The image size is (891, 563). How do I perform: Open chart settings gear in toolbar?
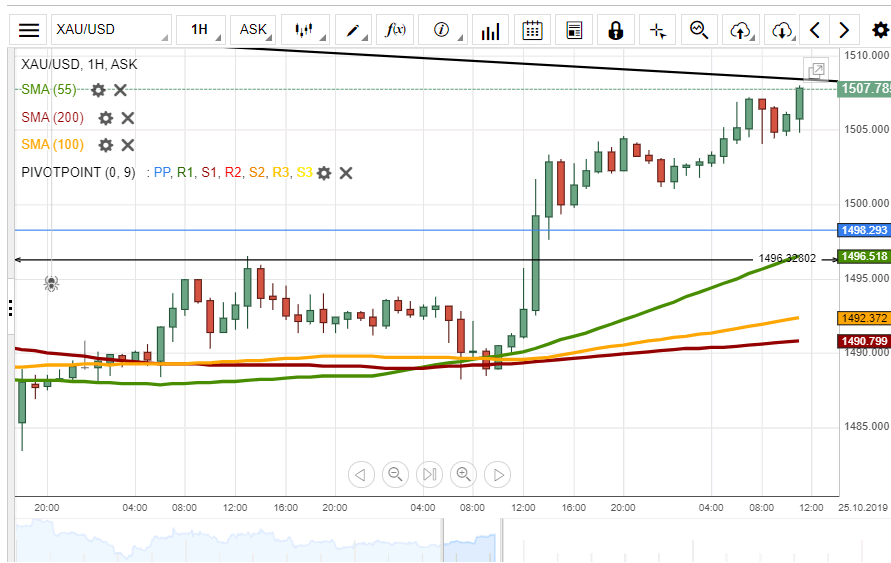pyautogui.click(x=880, y=30)
